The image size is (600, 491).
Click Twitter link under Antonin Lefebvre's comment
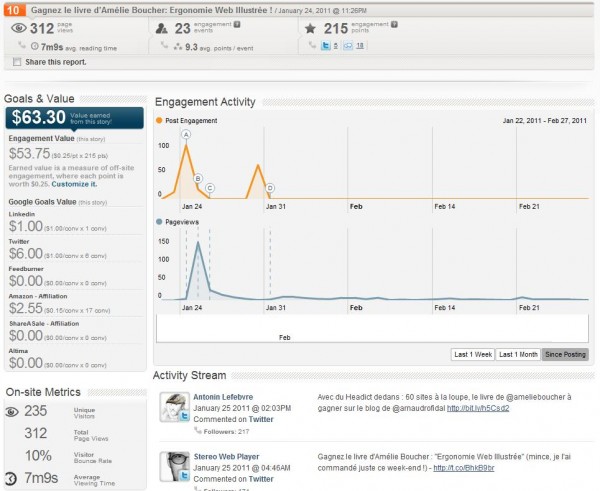[x=261, y=419]
